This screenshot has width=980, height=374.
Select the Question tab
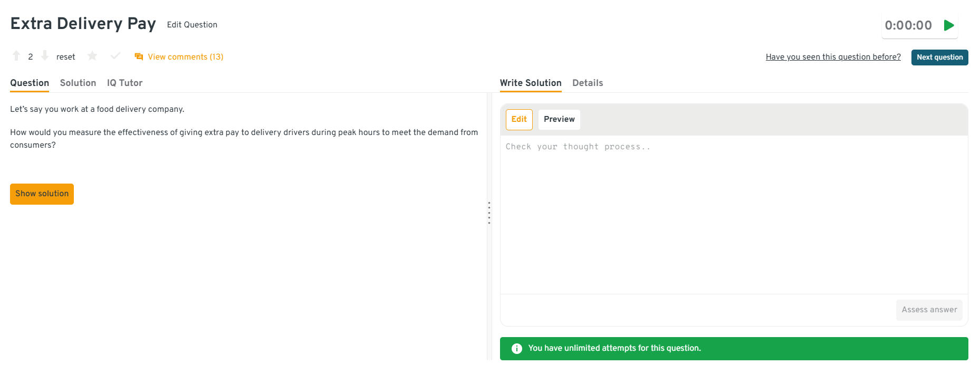click(x=30, y=83)
